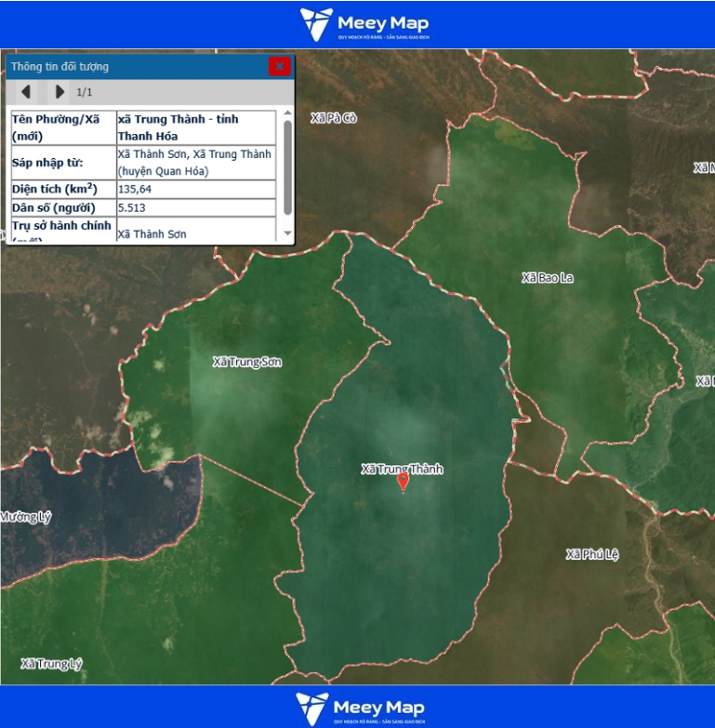Go to next object with right arrow
The height and width of the screenshot is (728, 715).
(x=60, y=92)
